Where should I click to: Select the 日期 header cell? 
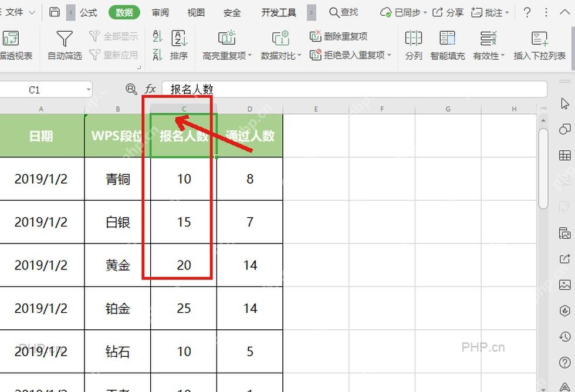[41, 136]
